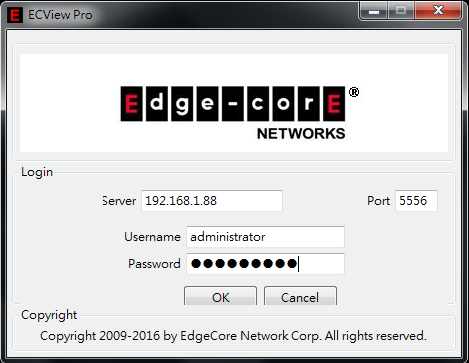Place cursor in the Password field
Image resolution: width=469 pixels, height=363 pixels.
(x=265, y=264)
